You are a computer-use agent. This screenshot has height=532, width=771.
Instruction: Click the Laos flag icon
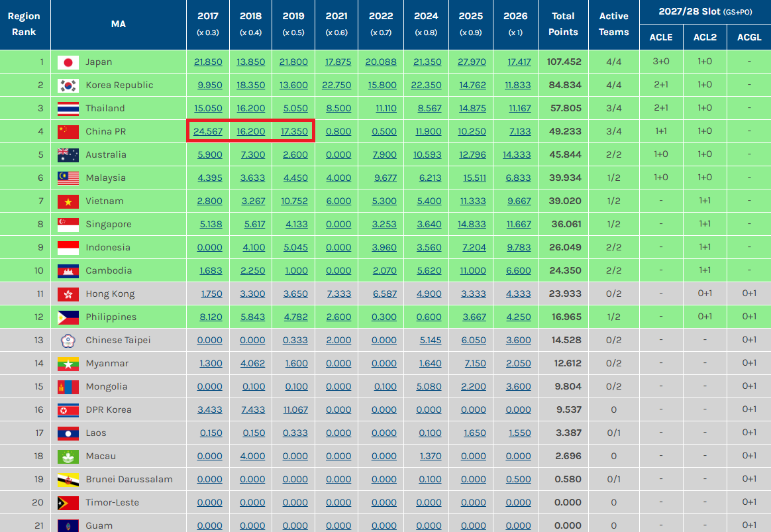[x=68, y=433]
